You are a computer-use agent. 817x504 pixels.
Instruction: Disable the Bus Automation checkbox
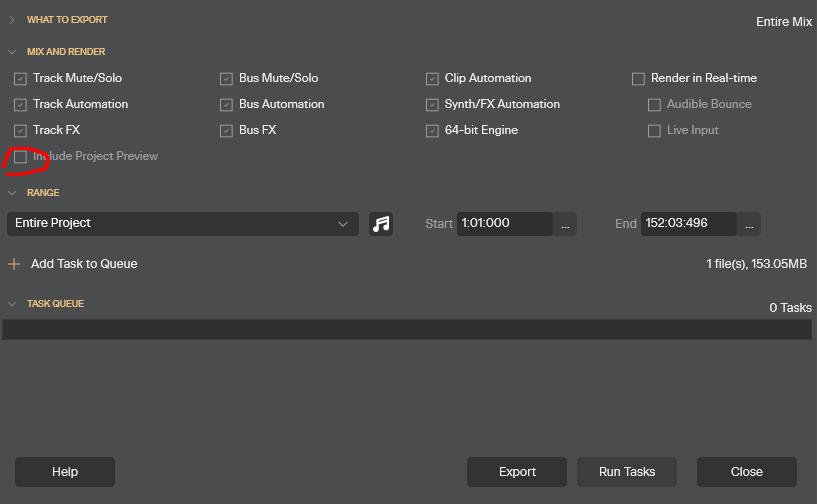tap(227, 105)
